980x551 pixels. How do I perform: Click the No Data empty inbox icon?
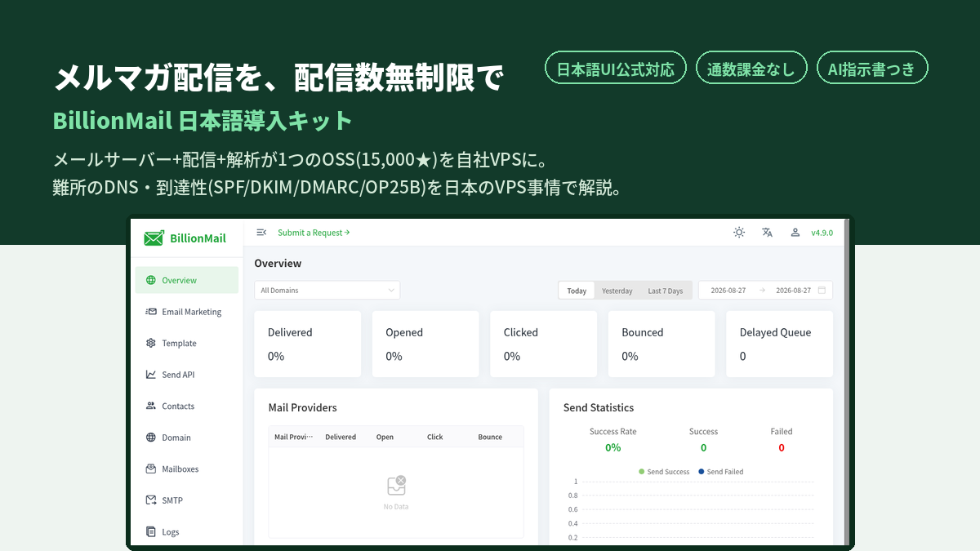pyautogui.click(x=396, y=486)
